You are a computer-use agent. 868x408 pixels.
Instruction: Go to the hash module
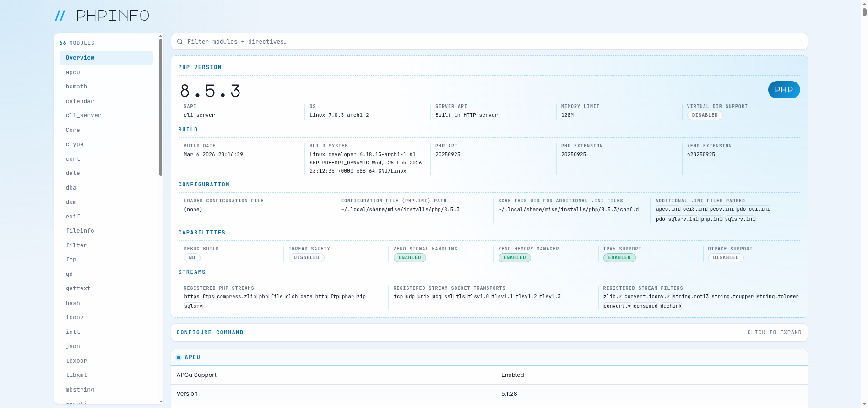[x=106, y=303]
